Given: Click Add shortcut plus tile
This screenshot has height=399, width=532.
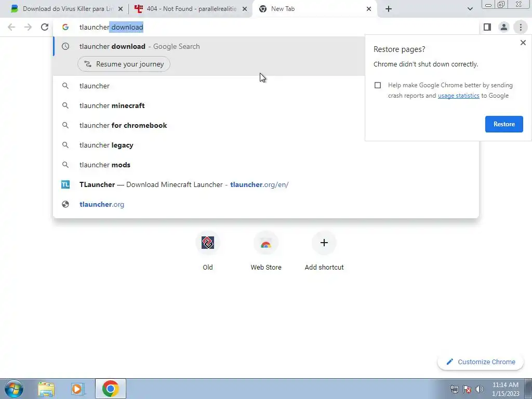Looking at the screenshot, I should click(x=324, y=251).
